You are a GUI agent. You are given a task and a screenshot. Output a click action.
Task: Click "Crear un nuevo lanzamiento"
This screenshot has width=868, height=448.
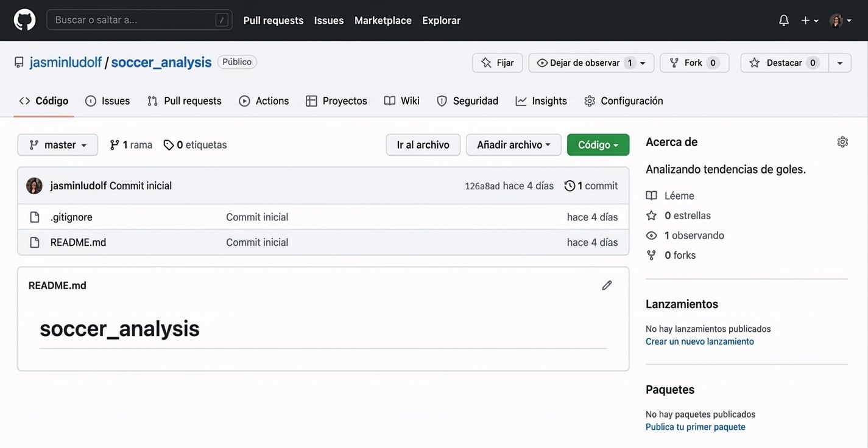[700, 341]
